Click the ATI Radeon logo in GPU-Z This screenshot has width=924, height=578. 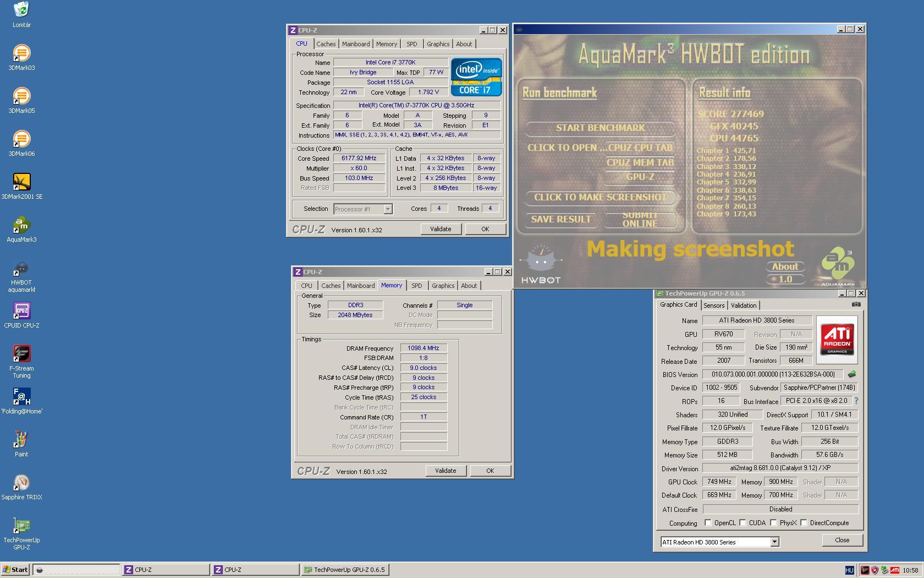pos(837,339)
